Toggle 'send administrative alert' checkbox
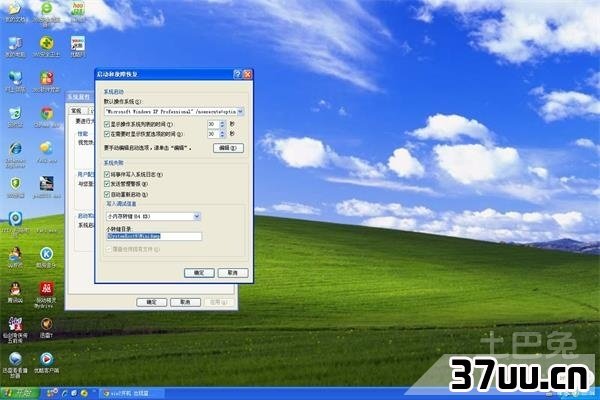The image size is (600, 400). click(107, 184)
